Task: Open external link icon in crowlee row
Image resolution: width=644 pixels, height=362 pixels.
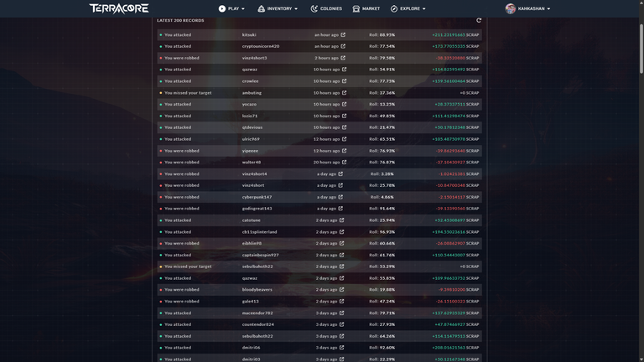Action: (344, 81)
